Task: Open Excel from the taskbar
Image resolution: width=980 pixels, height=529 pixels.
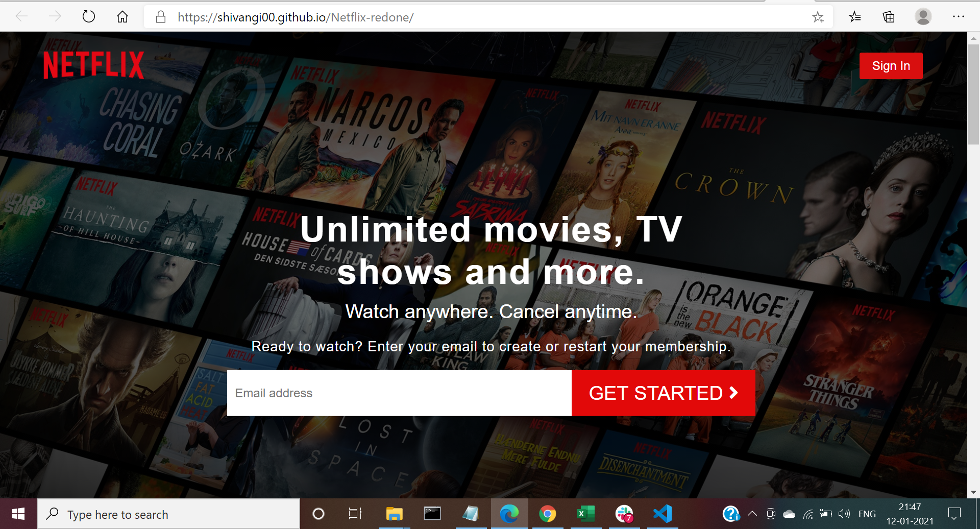Action: pos(585,514)
